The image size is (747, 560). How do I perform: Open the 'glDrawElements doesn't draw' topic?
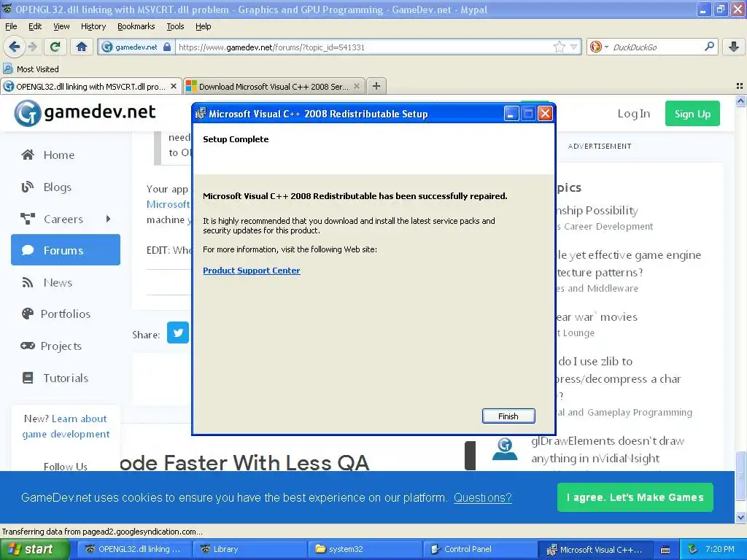[x=608, y=449]
